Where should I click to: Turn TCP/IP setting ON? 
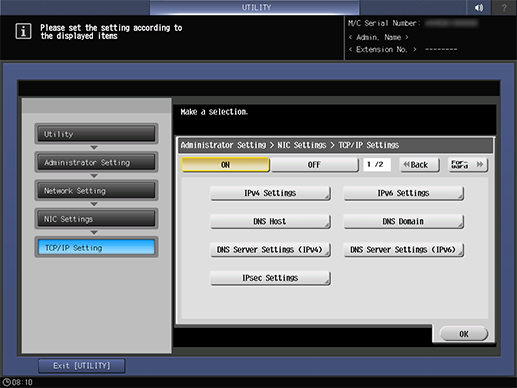pos(225,165)
